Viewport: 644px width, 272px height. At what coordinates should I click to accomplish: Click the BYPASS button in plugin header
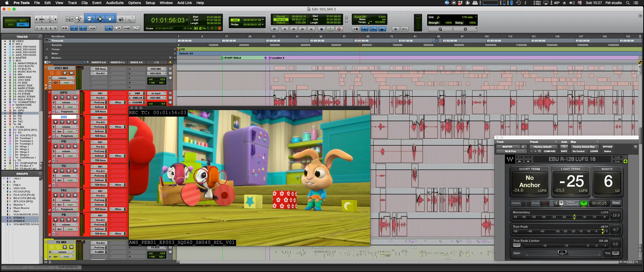coord(607,147)
